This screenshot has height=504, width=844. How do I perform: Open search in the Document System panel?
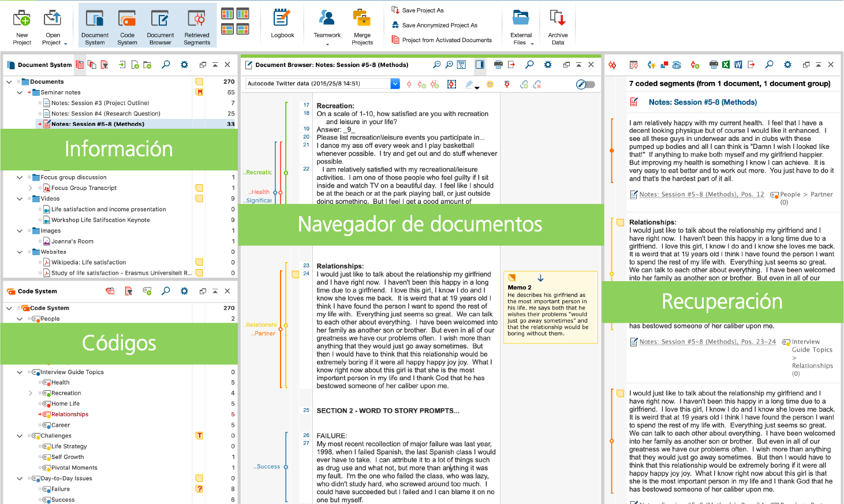tap(166, 65)
